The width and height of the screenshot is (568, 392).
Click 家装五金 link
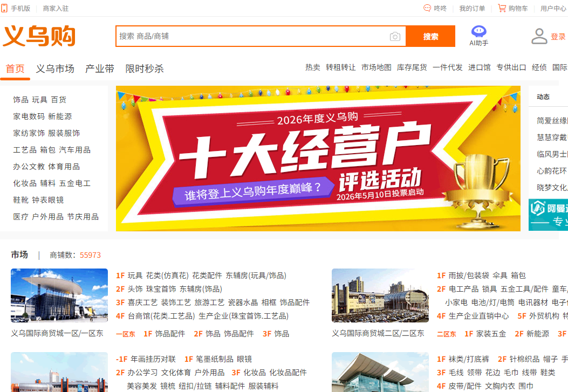tap(491, 334)
